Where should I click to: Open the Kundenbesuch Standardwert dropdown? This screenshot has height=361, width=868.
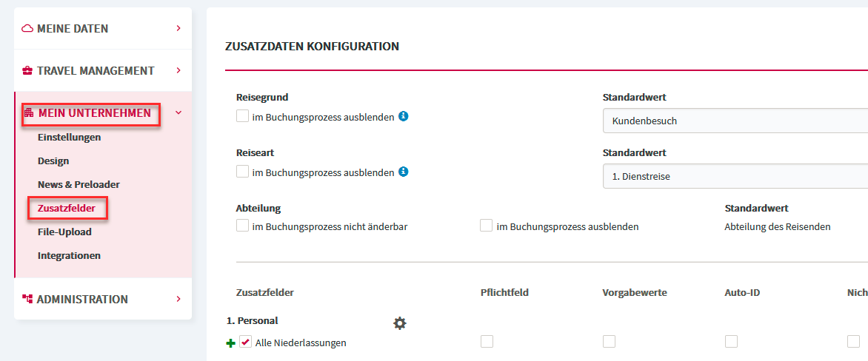point(735,121)
